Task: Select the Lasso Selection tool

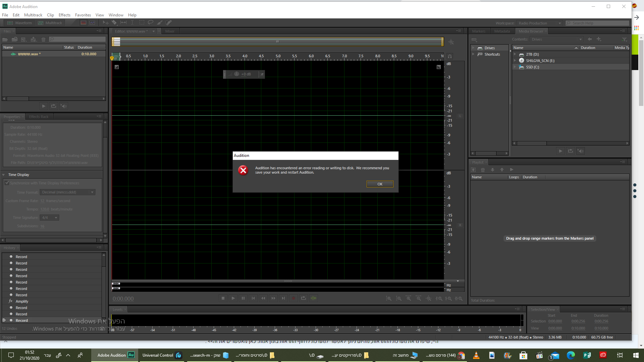Action: coord(151,23)
